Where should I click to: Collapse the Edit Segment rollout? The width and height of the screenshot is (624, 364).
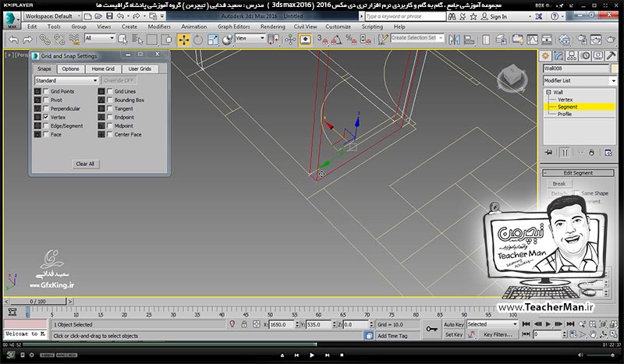[578, 173]
